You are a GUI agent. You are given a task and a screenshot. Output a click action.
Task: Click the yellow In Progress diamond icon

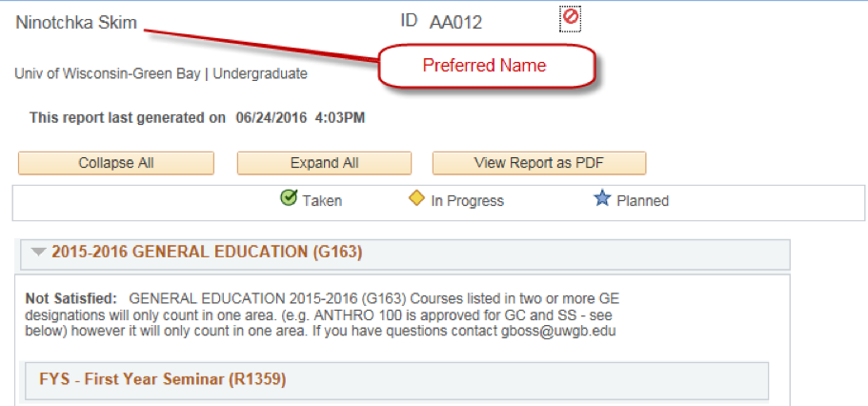point(416,198)
